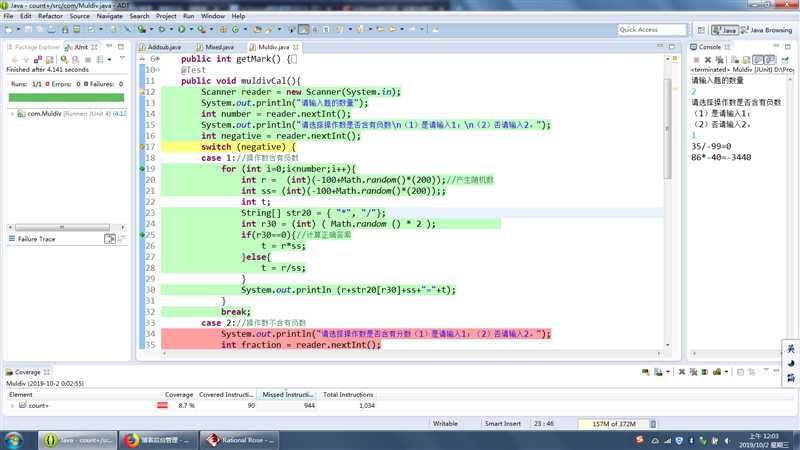The width and height of the screenshot is (800, 450).
Task: Open the New file dropdown arrow
Action: click(18, 29)
